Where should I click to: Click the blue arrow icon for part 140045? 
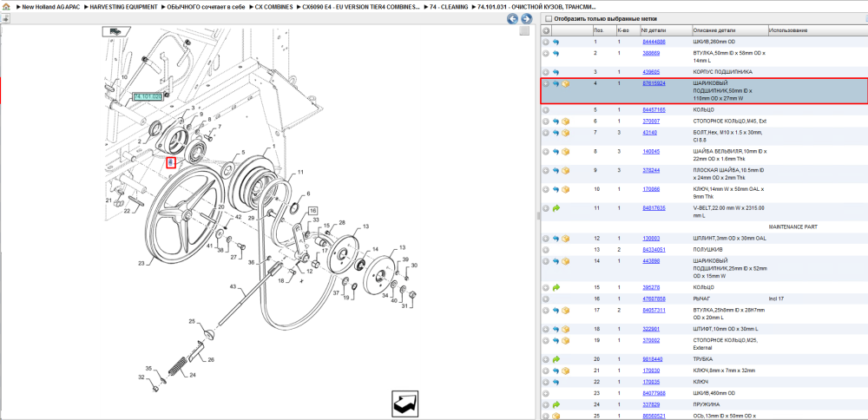[556, 152]
